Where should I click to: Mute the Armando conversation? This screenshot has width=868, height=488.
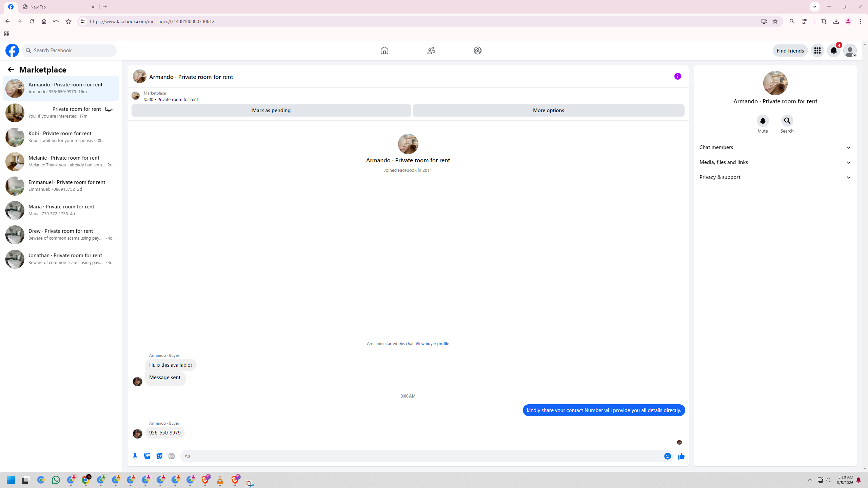(763, 121)
